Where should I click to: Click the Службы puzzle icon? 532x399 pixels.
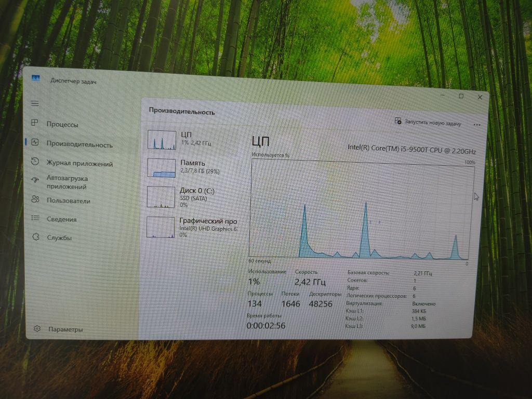click(36, 237)
